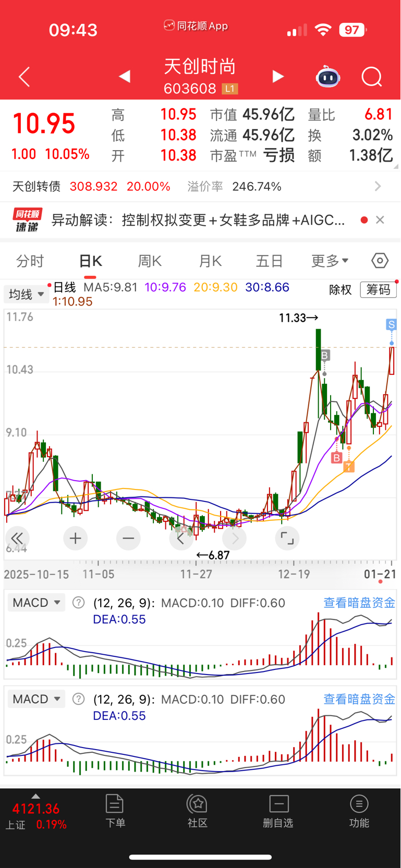Open 异动解读 news headline
This screenshot has height=868, width=401.
coord(198,220)
